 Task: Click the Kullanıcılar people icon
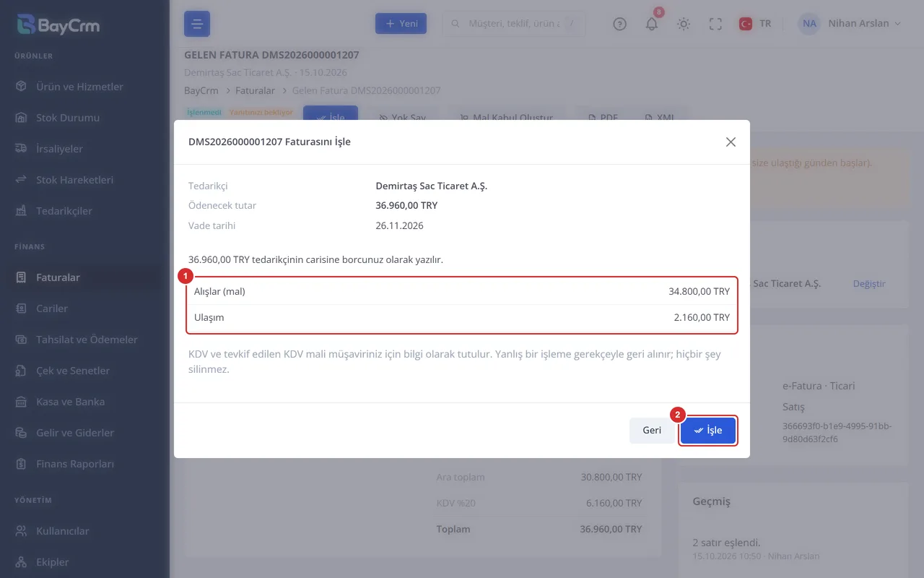pos(22,531)
